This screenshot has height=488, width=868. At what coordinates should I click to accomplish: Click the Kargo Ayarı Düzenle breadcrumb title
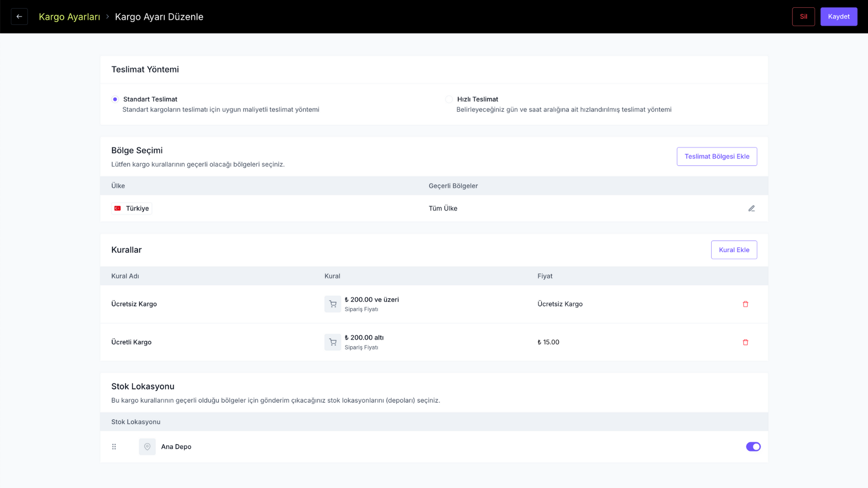point(159,17)
